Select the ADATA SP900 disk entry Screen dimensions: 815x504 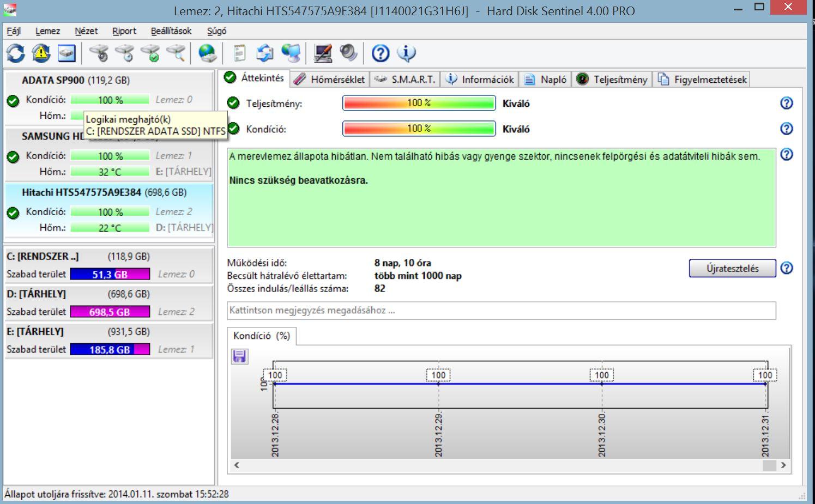coord(109,98)
